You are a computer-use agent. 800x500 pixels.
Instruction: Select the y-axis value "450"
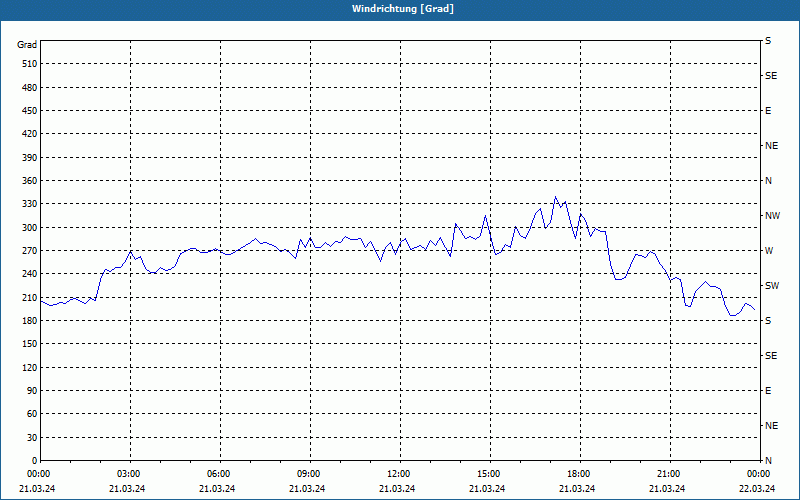pyautogui.click(x=30, y=111)
